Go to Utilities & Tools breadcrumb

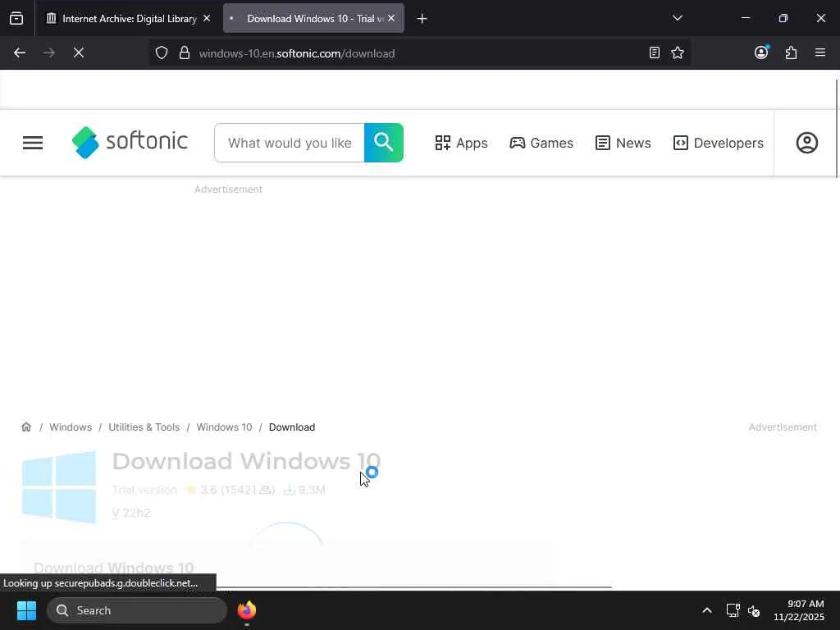144,427
